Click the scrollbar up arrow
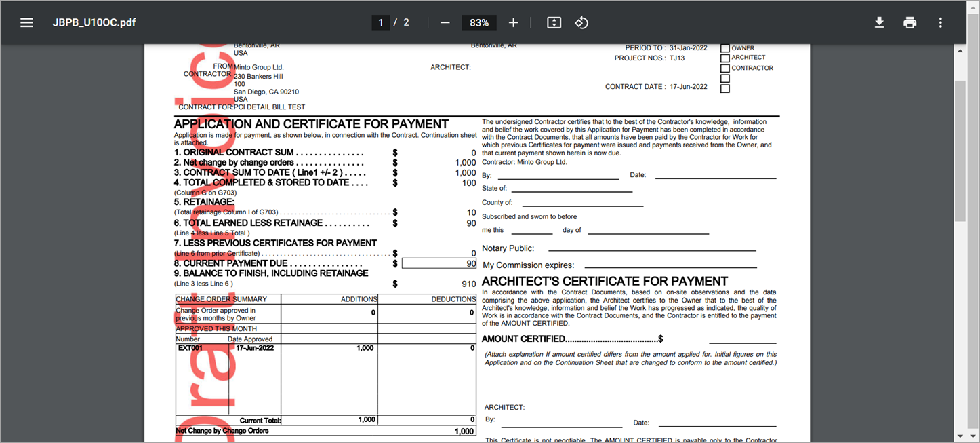This screenshot has width=980, height=443. pyautogui.click(x=960, y=51)
